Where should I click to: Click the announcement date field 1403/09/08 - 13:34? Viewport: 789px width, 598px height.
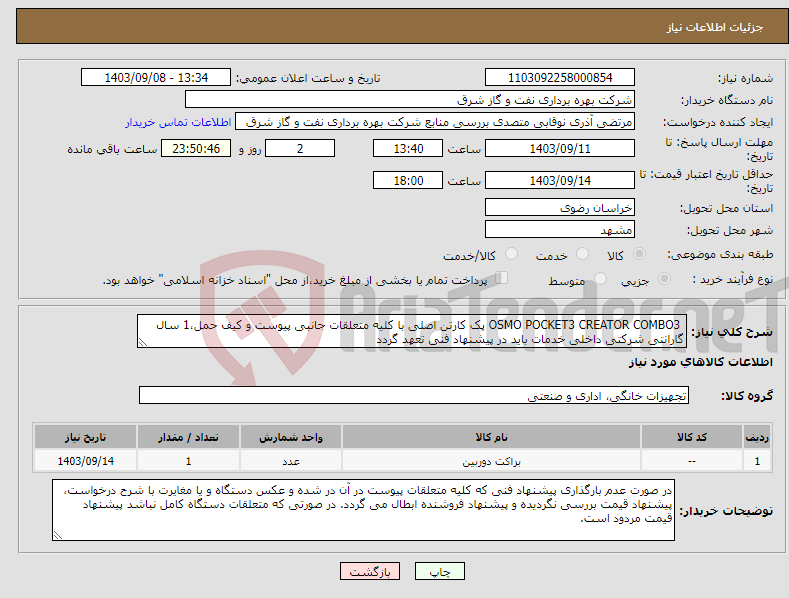[x=156, y=78]
